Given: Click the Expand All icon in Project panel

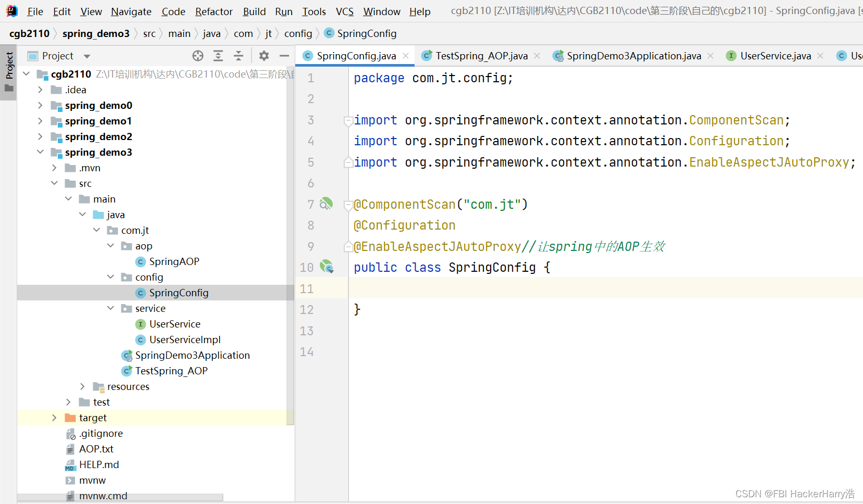Looking at the screenshot, I should pyautogui.click(x=218, y=56).
